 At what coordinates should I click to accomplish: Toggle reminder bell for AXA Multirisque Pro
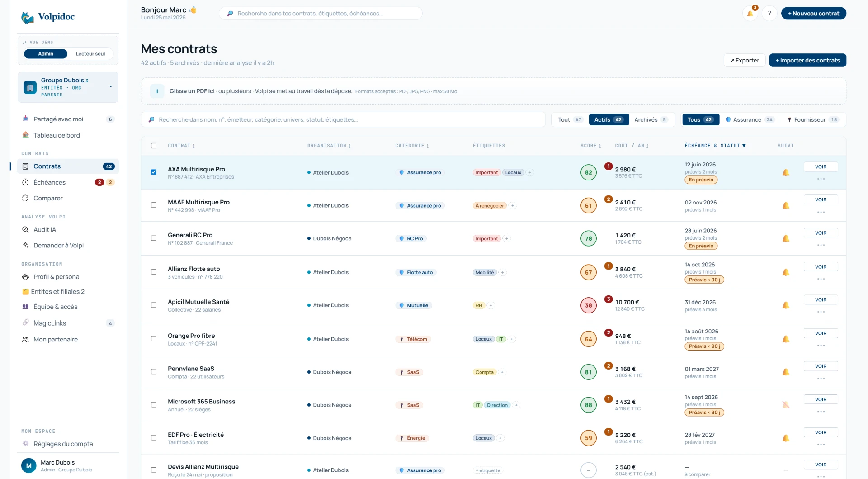click(786, 172)
